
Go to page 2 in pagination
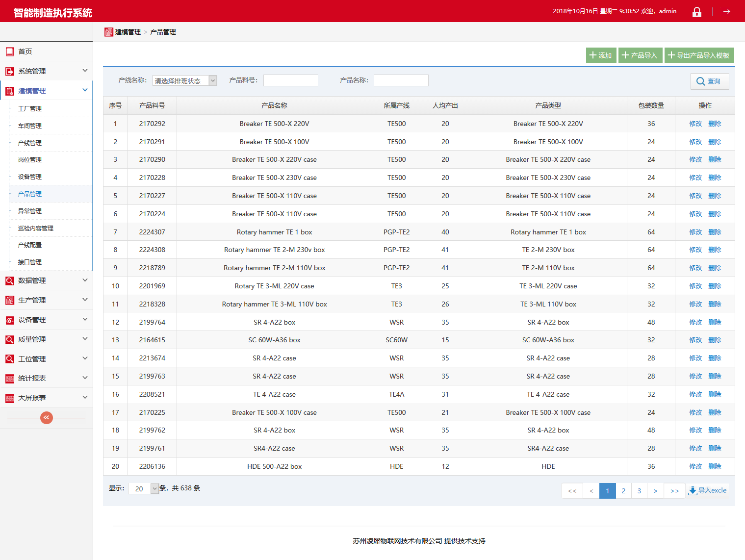coord(623,491)
